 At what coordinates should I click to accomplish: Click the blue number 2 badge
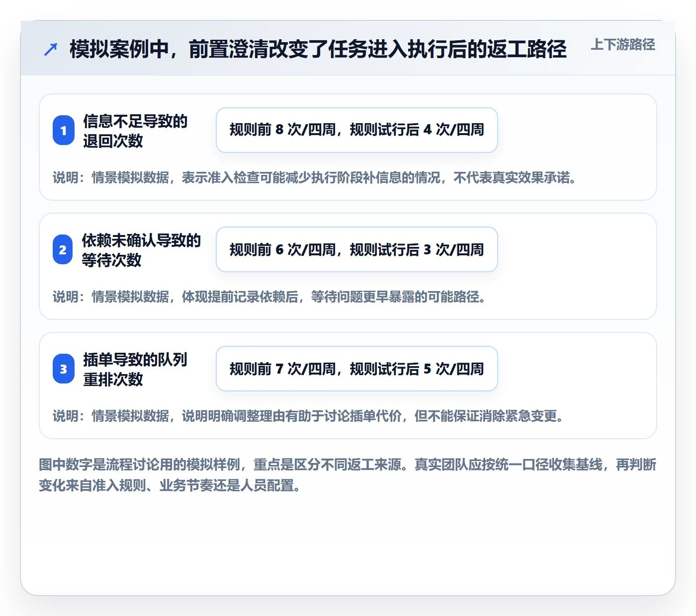(63, 249)
